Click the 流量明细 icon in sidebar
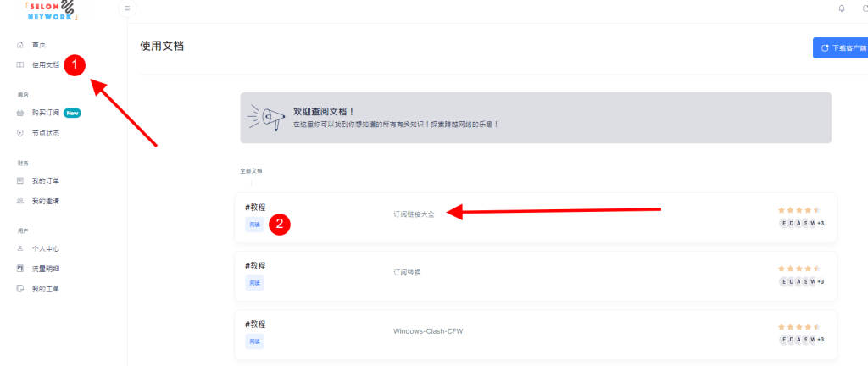Image resolution: width=868 pixels, height=366 pixels. [20, 269]
